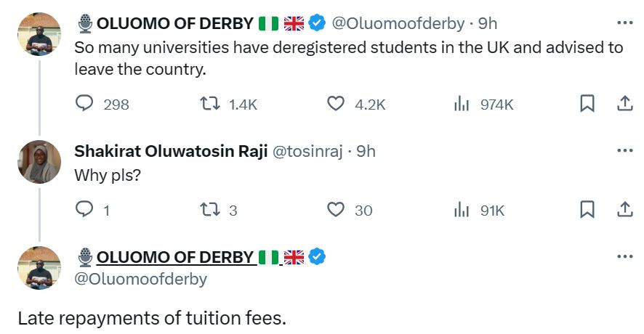Screen dimensions: 644x334
Task: Click Shakirat's profile picture avatar
Action: pos(39,162)
